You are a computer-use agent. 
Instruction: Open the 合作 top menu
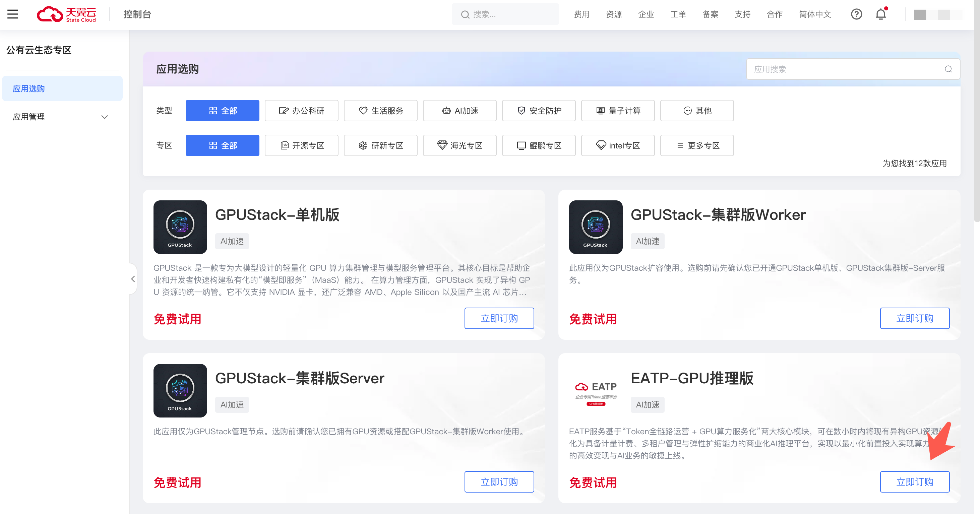(x=775, y=14)
